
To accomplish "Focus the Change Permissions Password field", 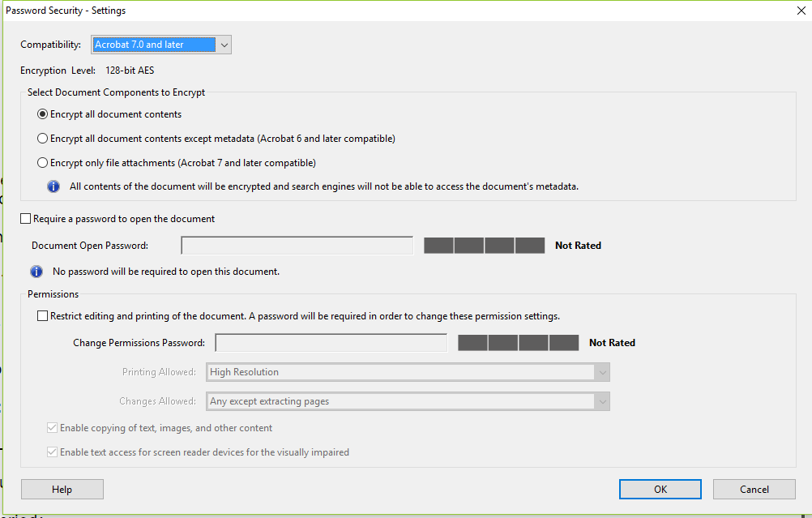I will (x=331, y=343).
